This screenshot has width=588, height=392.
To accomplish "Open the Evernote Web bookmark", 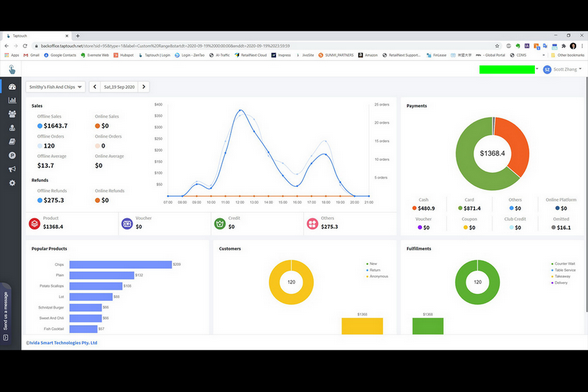I will 95,55.
